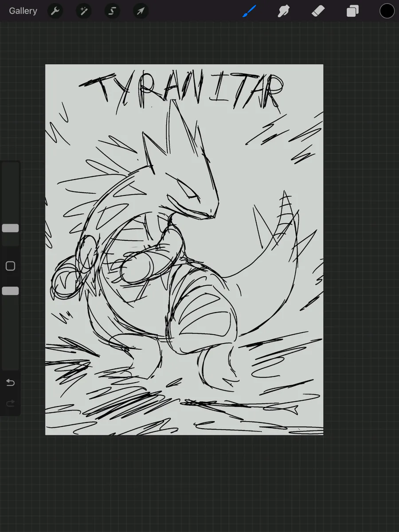
Task: Select the Paint brush tool
Action: click(250, 11)
